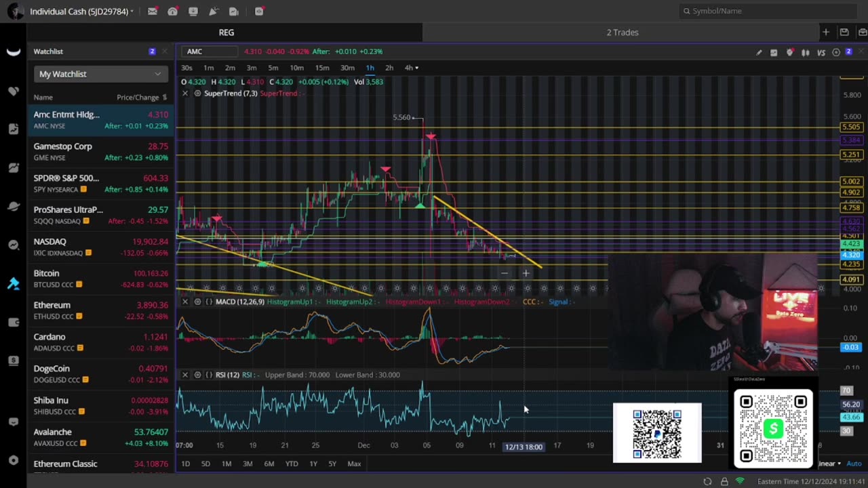
Task: Select Gamestop Corp in watchlist
Action: pos(100,151)
